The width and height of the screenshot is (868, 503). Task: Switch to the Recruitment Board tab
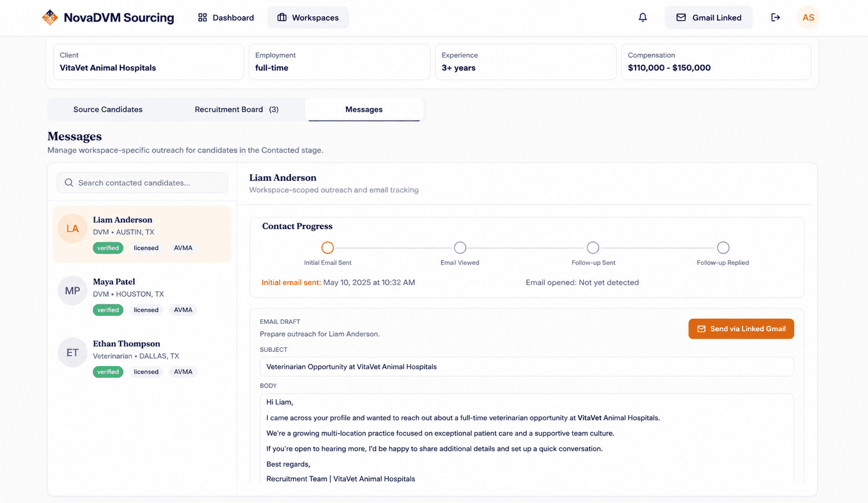pos(237,110)
